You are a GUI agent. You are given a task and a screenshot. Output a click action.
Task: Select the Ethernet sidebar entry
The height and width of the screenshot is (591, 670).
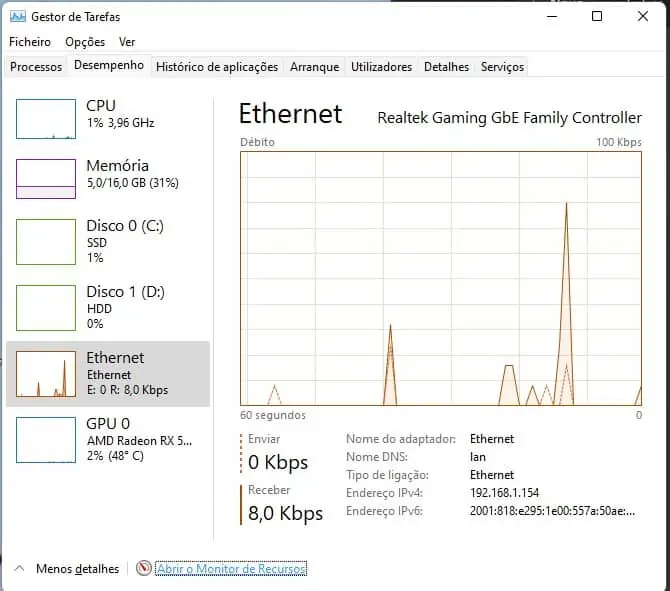(x=108, y=373)
